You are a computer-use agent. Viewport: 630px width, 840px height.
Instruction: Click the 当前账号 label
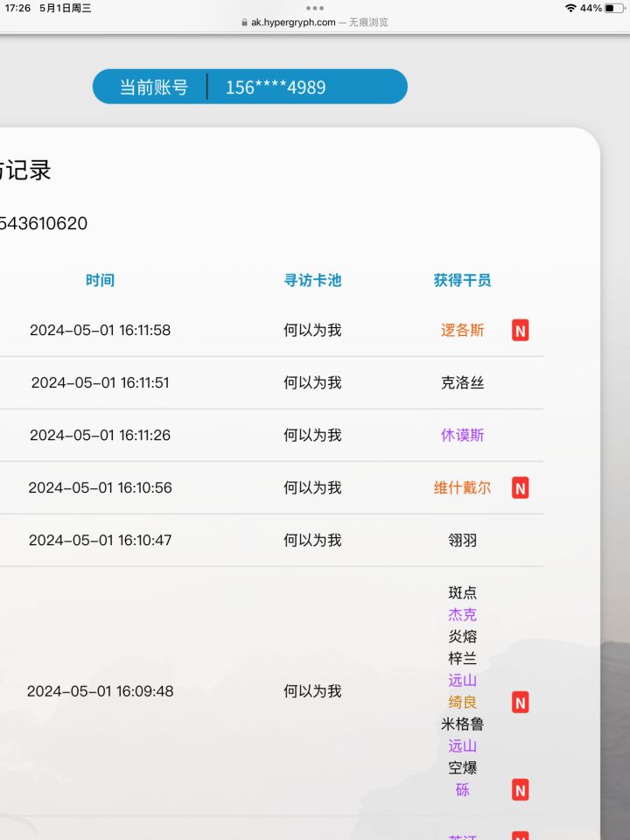click(x=154, y=87)
